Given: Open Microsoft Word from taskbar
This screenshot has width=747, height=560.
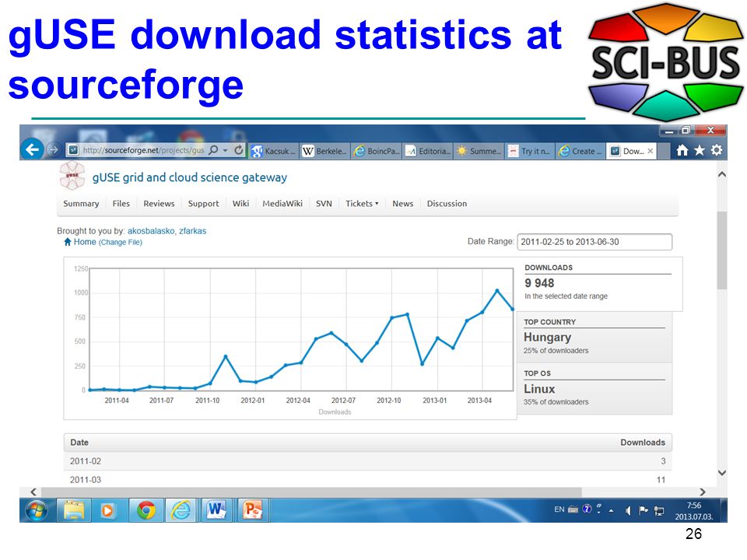Looking at the screenshot, I should tap(217, 510).
